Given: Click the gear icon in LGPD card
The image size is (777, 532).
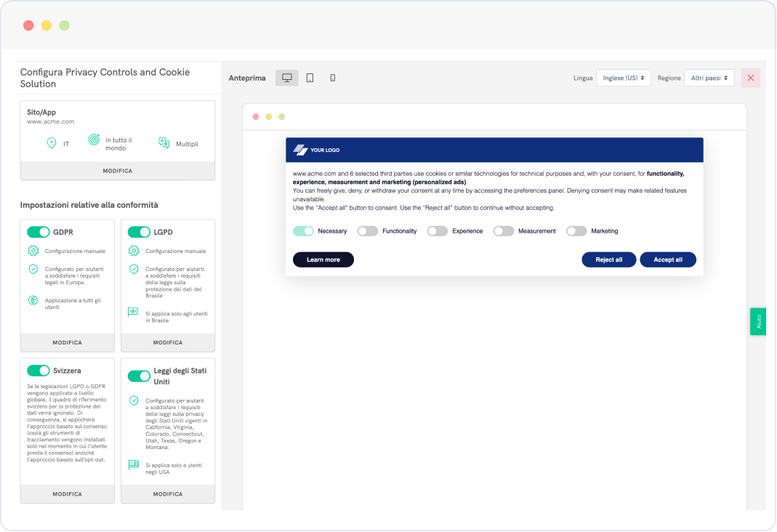Looking at the screenshot, I should (133, 251).
